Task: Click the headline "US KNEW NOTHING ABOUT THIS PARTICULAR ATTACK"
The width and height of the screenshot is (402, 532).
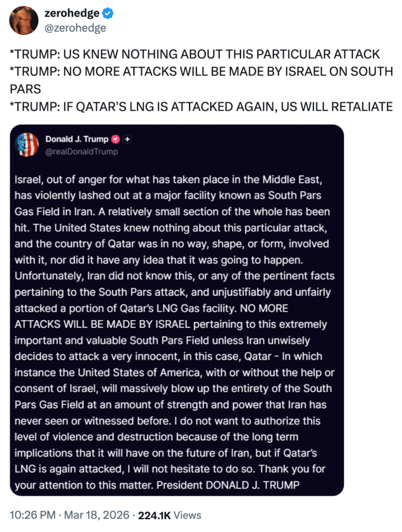Action: click(x=195, y=54)
